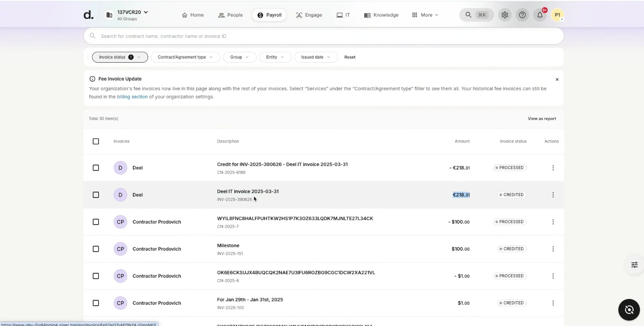Viewport: 644px width, 326px height.
Task: Open the Entity filter dropdown
Action: tap(275, 57)
